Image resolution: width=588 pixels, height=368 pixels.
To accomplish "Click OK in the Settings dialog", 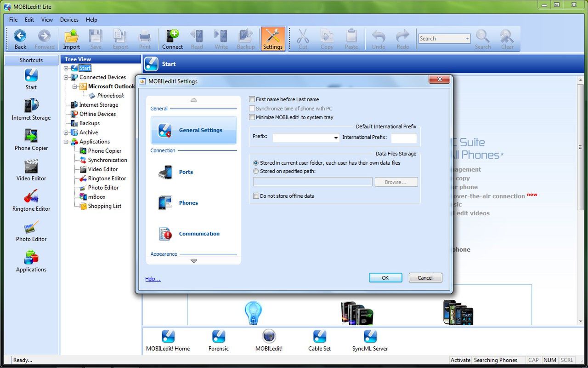I will click(385, 278).
